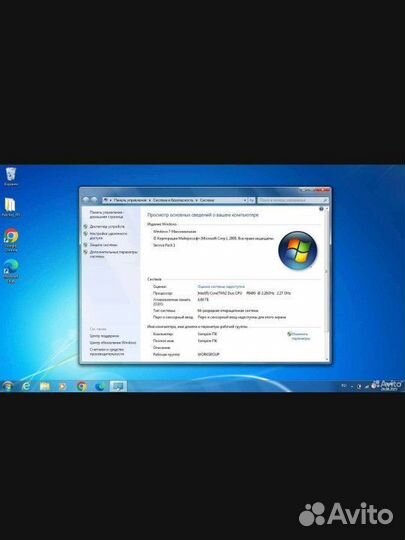The image size is (405, 540).
Task: Go back using the window's back arrow
Action: coord(86,200)
